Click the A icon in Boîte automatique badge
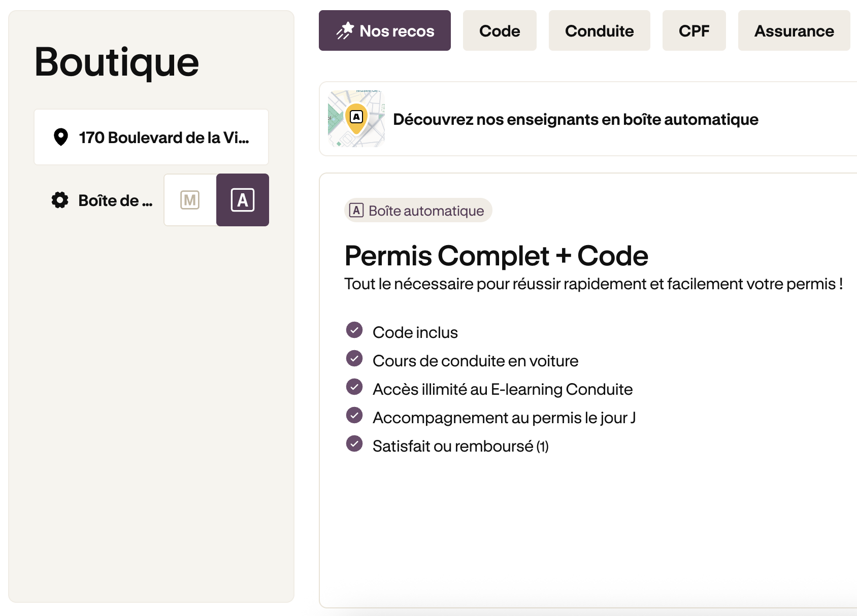 click(356, 210)
